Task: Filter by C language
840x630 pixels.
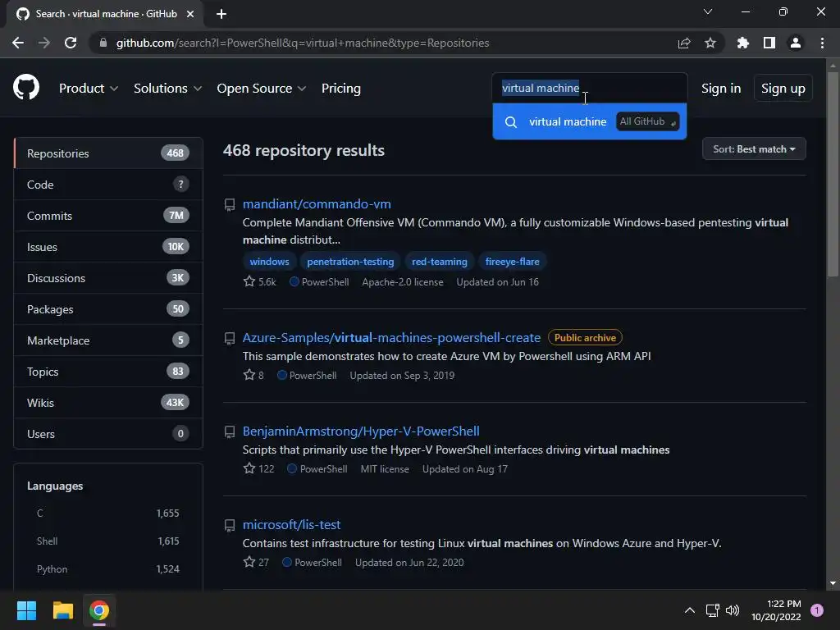Action: [x=107, y=514]
